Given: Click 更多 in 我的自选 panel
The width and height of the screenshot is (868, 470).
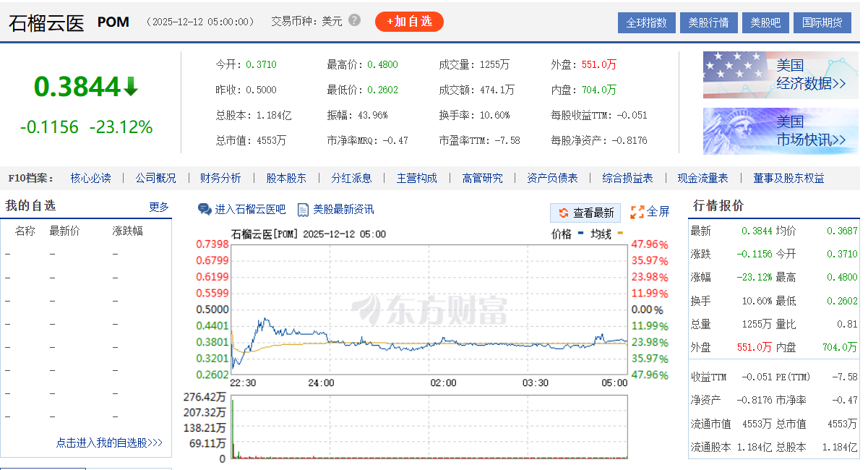Looking at the screenshot, I should (159, 207).
